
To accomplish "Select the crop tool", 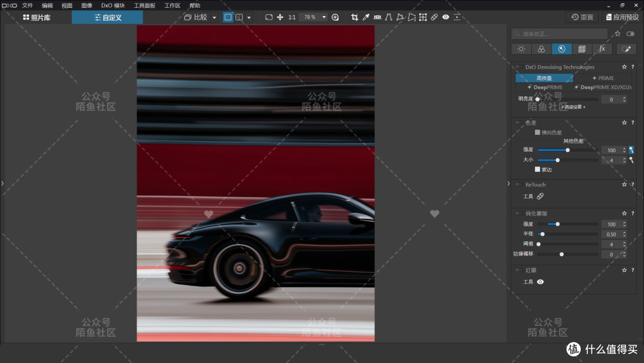I will [x=354, y=17].
